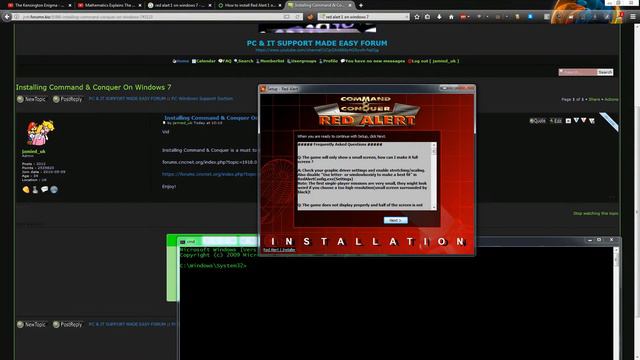Click first profile icon under user stats

tap(26, 189)
